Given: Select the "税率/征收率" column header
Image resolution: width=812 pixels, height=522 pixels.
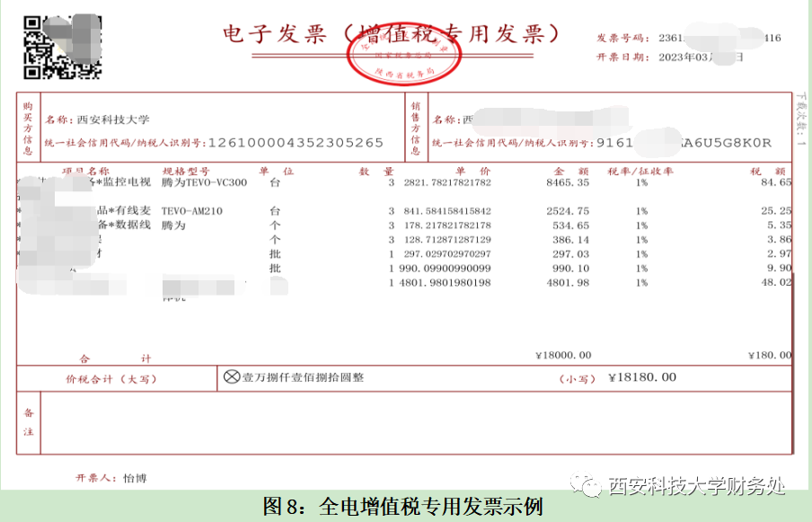Looking at the screenshot, I should click(x=640, y=172).
